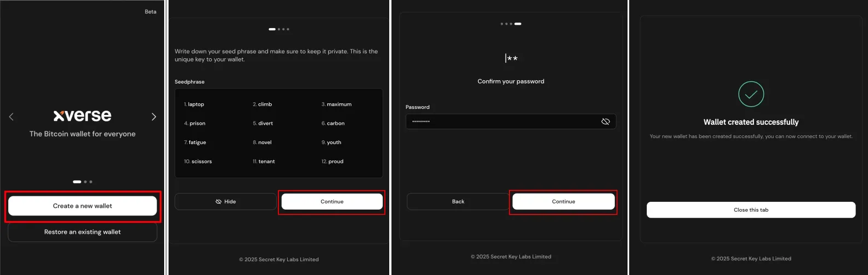Viewport: 868px width, 275px height.
Task: Select seed word 1 laptop
Action: [194, 105]
